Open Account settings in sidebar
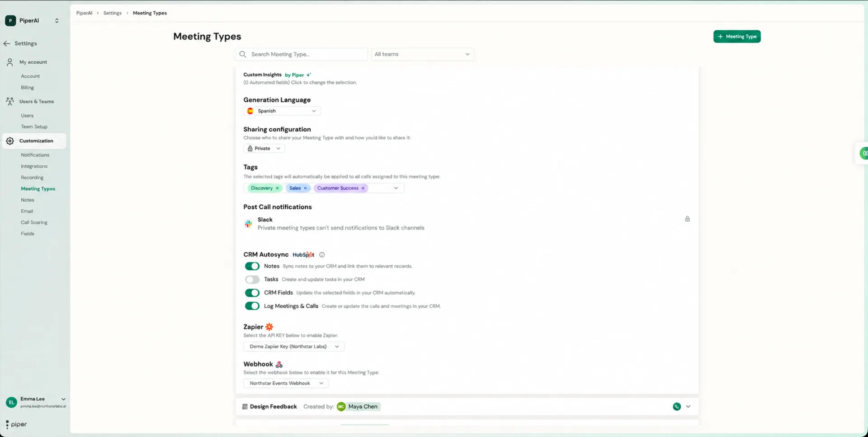Screen dimensions: 868x437 [30, 76]
